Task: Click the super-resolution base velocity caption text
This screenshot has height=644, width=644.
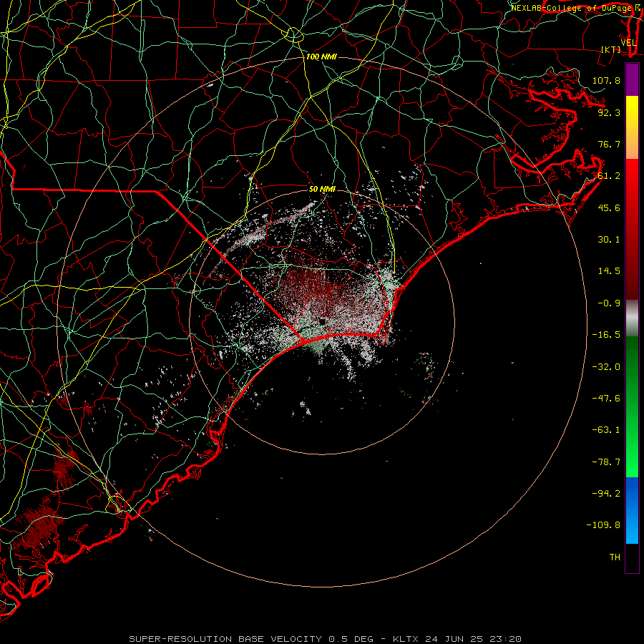Action: click(x=326, y=639)
